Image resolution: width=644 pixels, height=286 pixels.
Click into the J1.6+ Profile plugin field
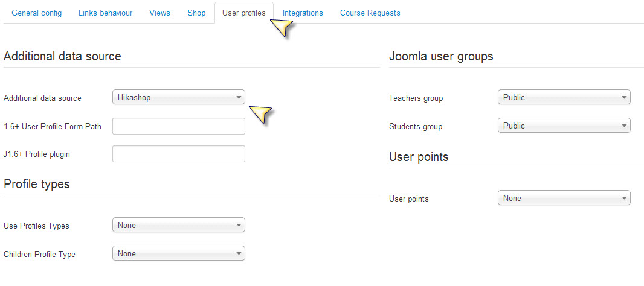[179, 154]
